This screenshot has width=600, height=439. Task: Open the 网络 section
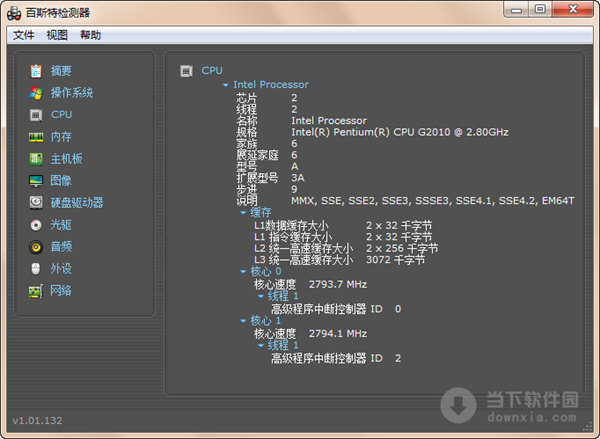61,291
